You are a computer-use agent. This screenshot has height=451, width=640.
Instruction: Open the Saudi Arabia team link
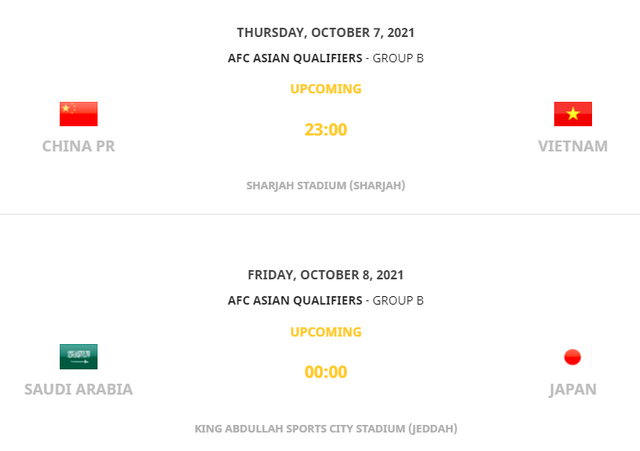(78, 389)
